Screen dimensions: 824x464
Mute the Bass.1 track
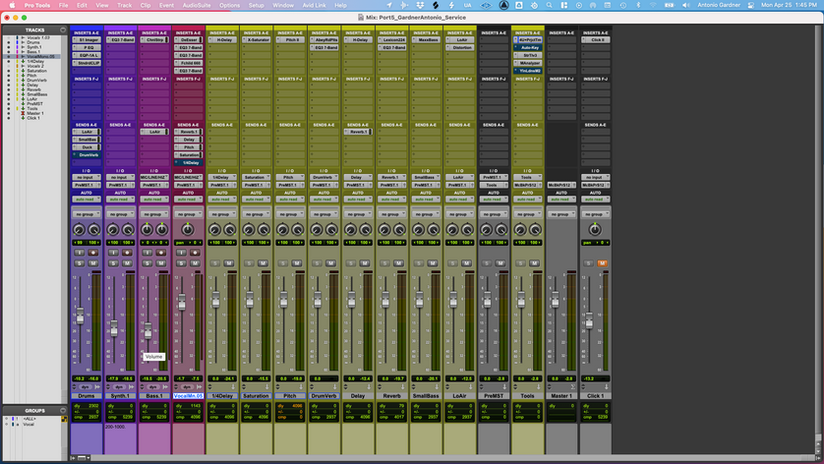161,263
